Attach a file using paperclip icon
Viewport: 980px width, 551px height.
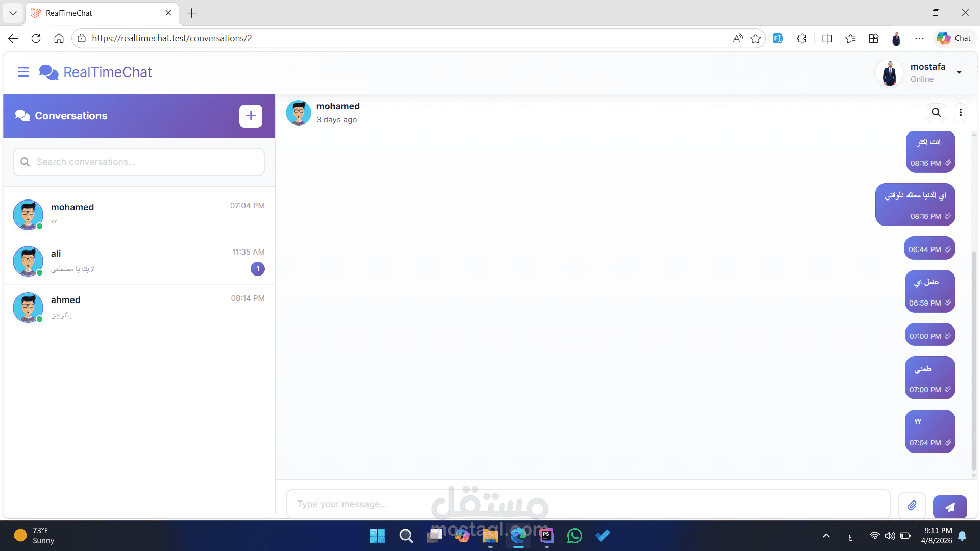[x=912, y=506]
